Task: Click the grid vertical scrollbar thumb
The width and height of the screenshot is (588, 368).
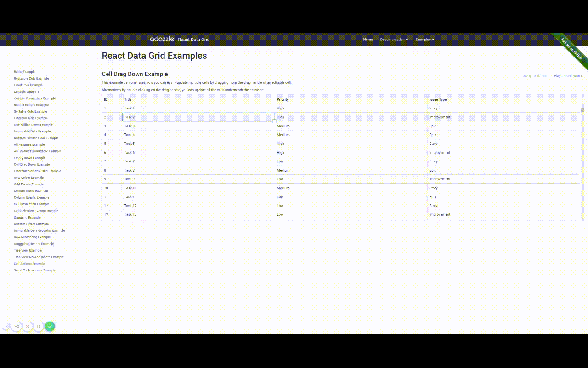Action: tap(582, 109)
